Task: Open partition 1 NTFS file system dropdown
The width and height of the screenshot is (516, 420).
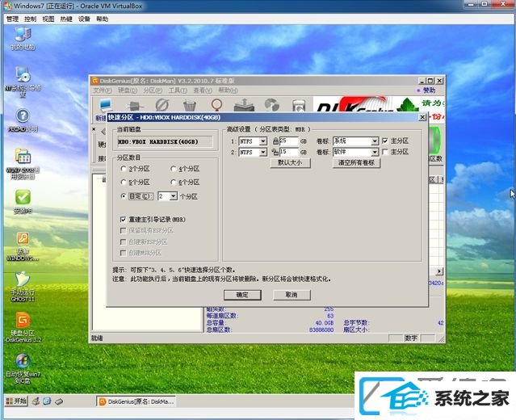Action: click(263, 141)
